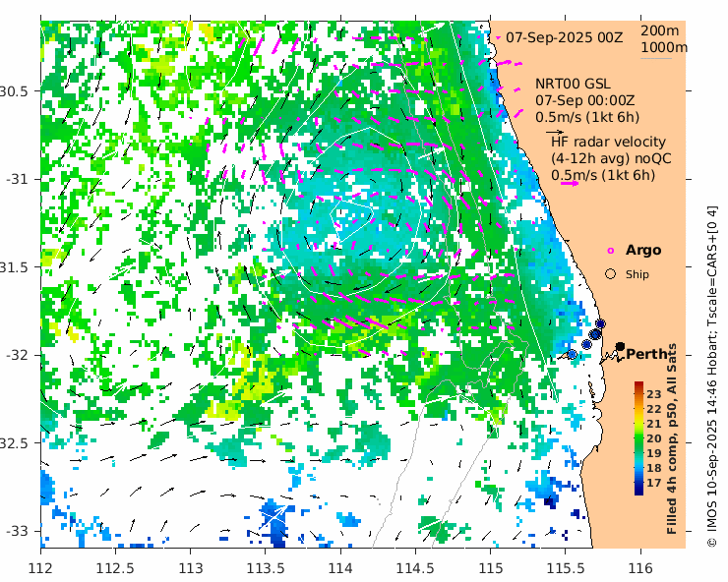The image size is (728, 582).
Task: Click '0.5m/s (1kt 6h)' below the GSL timestamp
Action: click(587, 117)
